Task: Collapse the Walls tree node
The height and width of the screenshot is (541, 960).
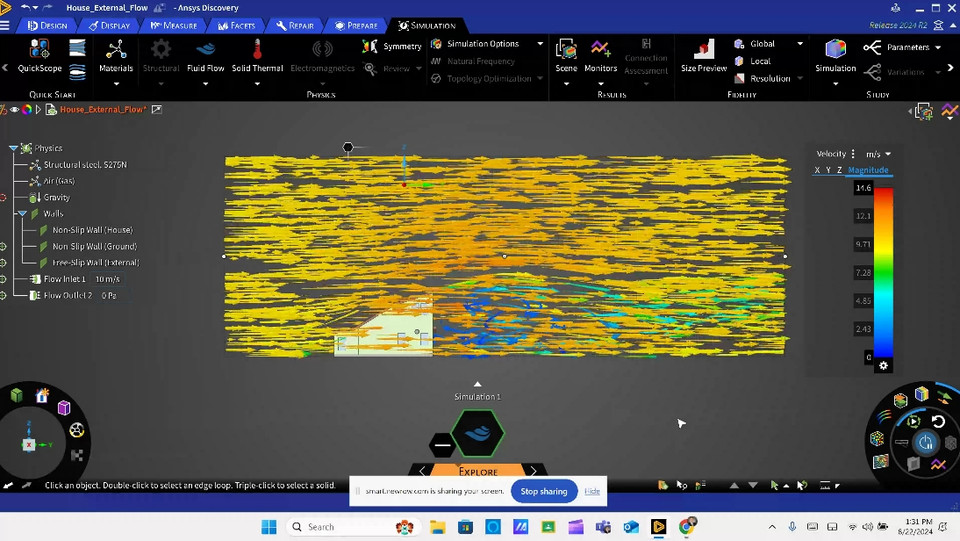Action: pyautogui.click(x=22, y=214)
